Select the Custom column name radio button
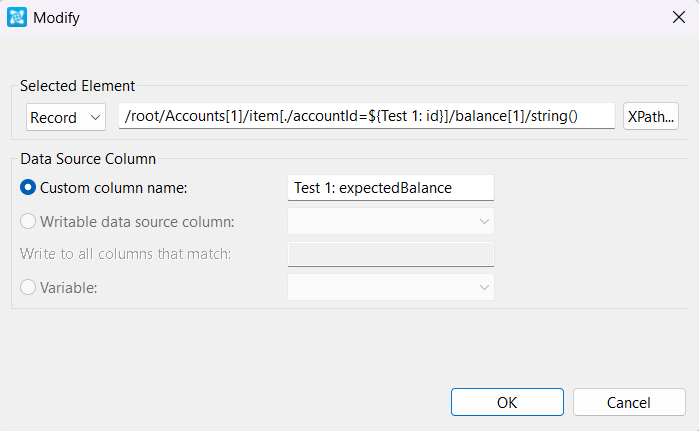The height and width of the screenshot is (431, 699). point(28,187)
